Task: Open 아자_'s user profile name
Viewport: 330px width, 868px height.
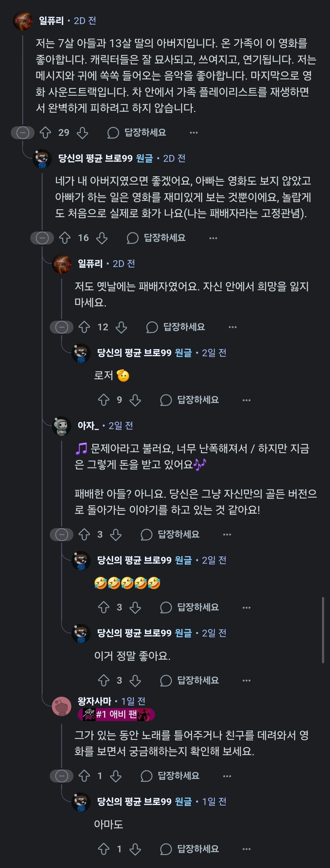Action: [x=88, y=426]
